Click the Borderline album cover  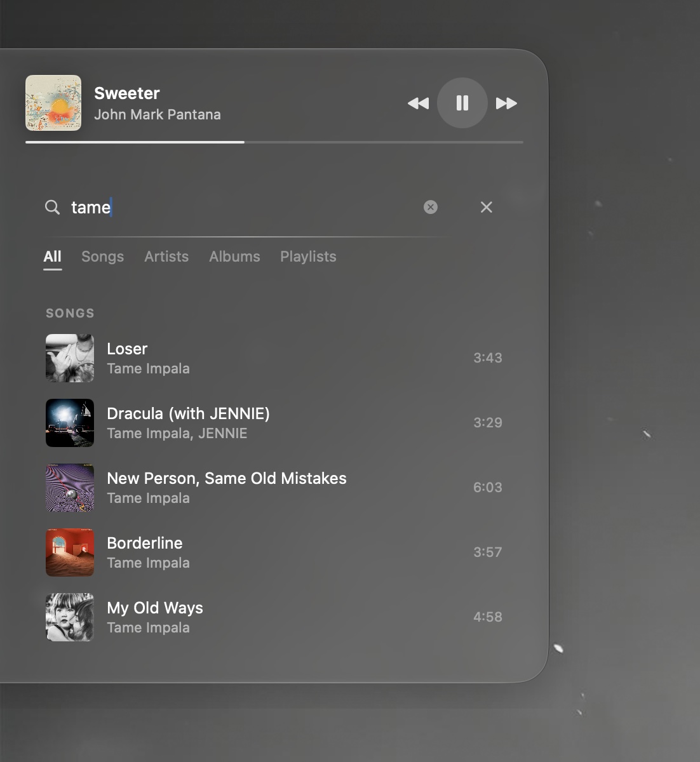tap(70, 552)
